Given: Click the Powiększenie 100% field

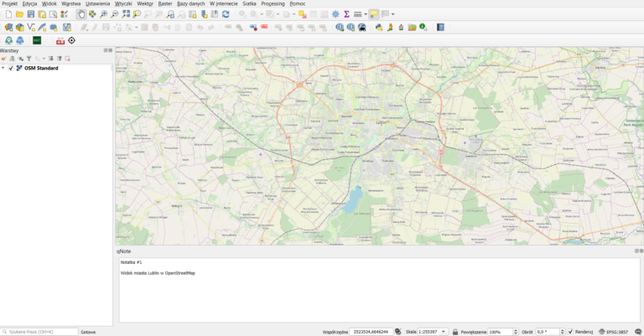Looking at the screenshot, I should pyautogui.click(x=501, y=332).
